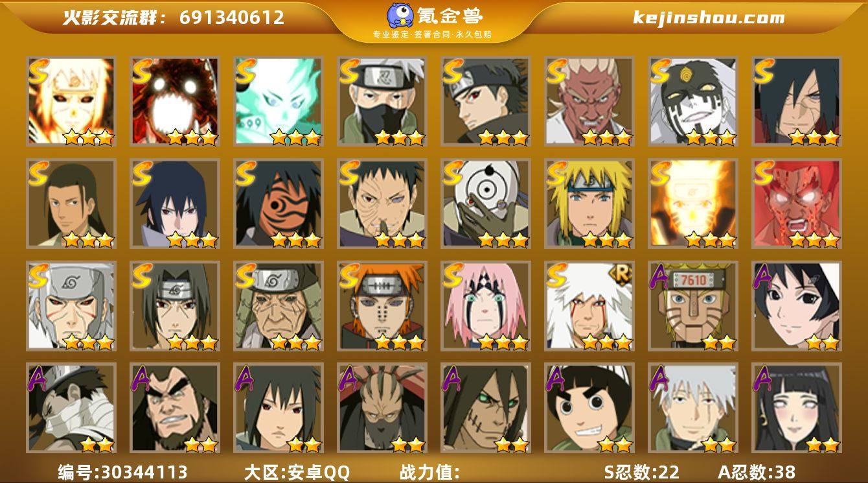Select the bandaged-face A-rank ninja portrait
Screen dimensions: 868x483
[71, 408]
